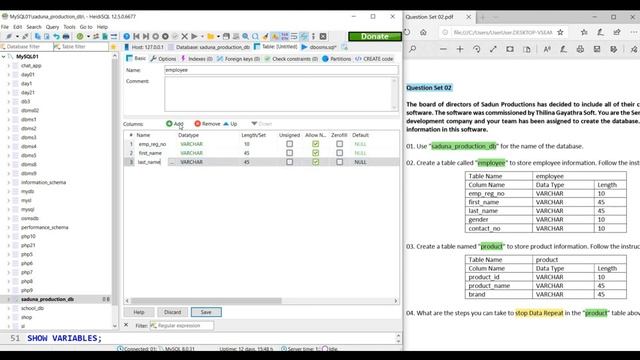Viewport: 640px width, 360px height.
Task: Click the broom icon in HeidiSQL toolbar
Action: (x=265, y=36)
